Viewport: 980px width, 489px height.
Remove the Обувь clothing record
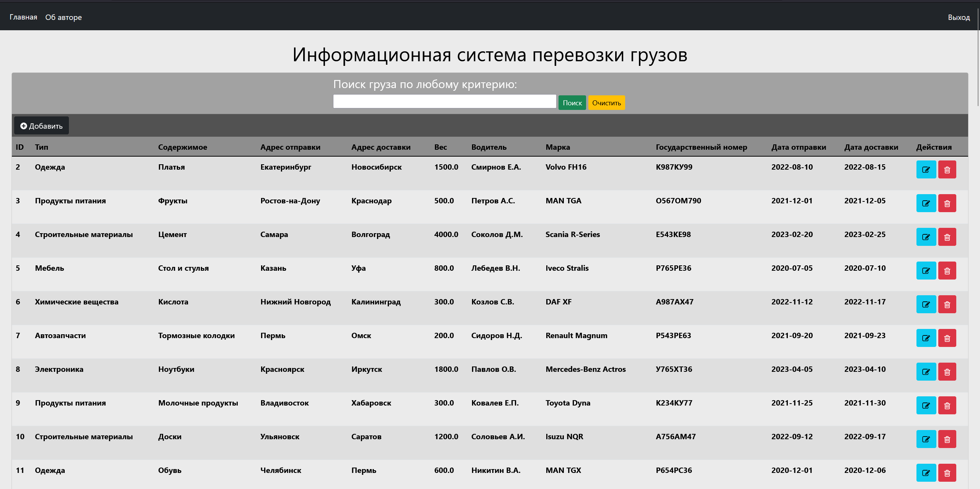click(x=947, y=473)
